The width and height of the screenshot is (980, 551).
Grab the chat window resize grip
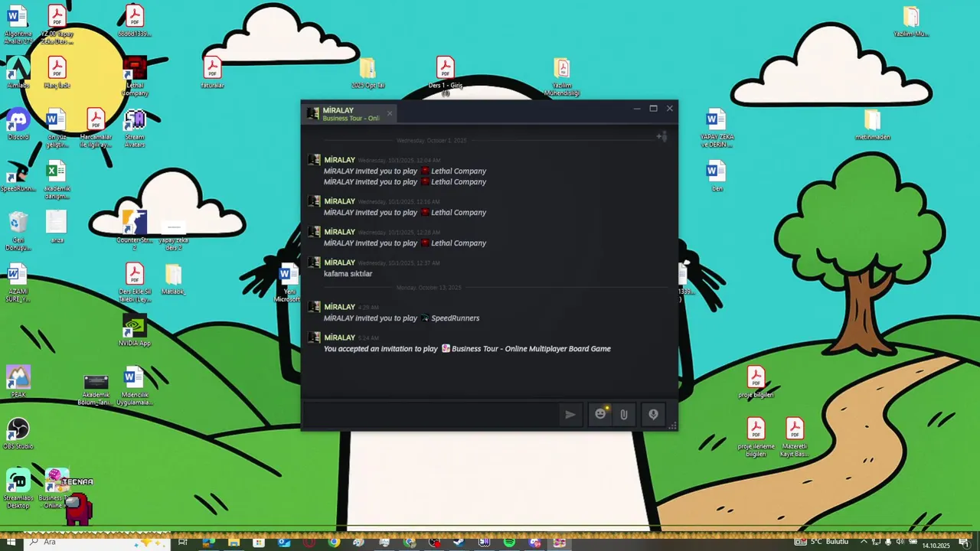click(673, 426)
